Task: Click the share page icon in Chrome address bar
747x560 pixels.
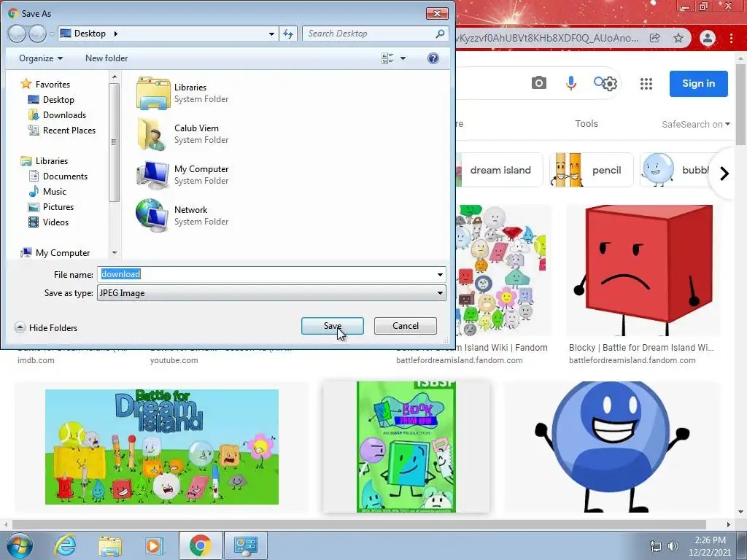Action: (655, 38)
